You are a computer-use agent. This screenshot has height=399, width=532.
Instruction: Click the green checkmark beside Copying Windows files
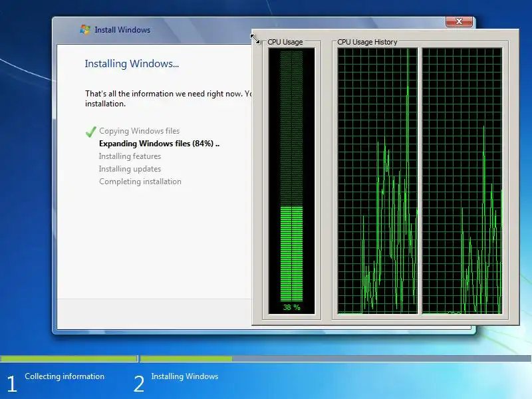[x=90, y=132]
